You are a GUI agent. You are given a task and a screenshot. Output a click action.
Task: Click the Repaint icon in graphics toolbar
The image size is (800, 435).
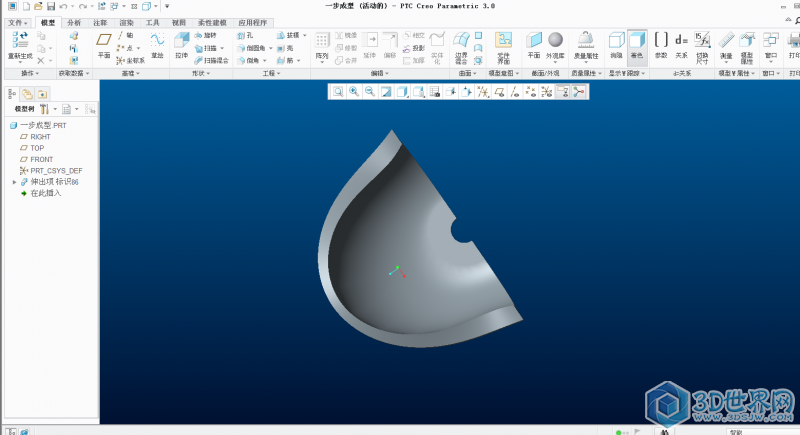tap(386, 92)
